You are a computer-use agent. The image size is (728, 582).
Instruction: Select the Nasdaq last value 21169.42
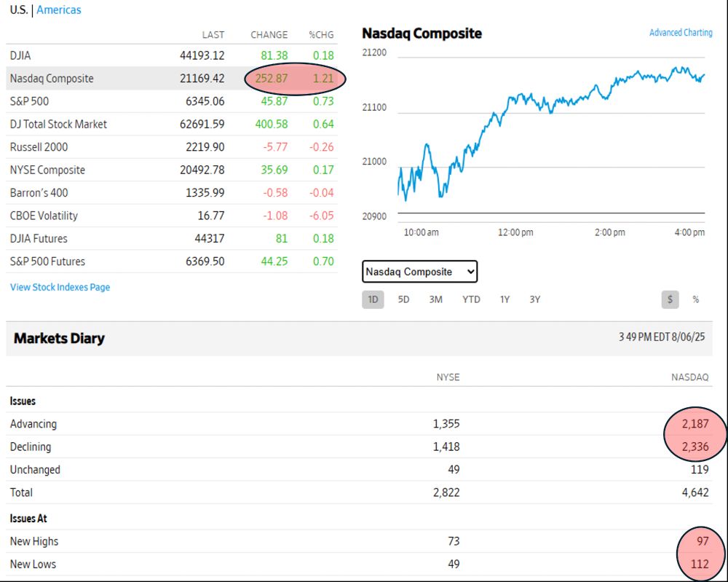[x=202, y=79]
